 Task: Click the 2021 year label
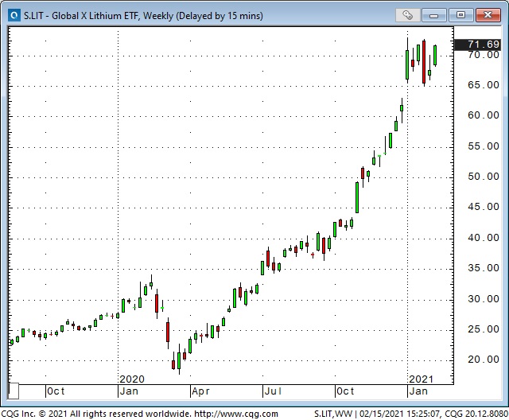pyautogui.click(x=421, y=379)
